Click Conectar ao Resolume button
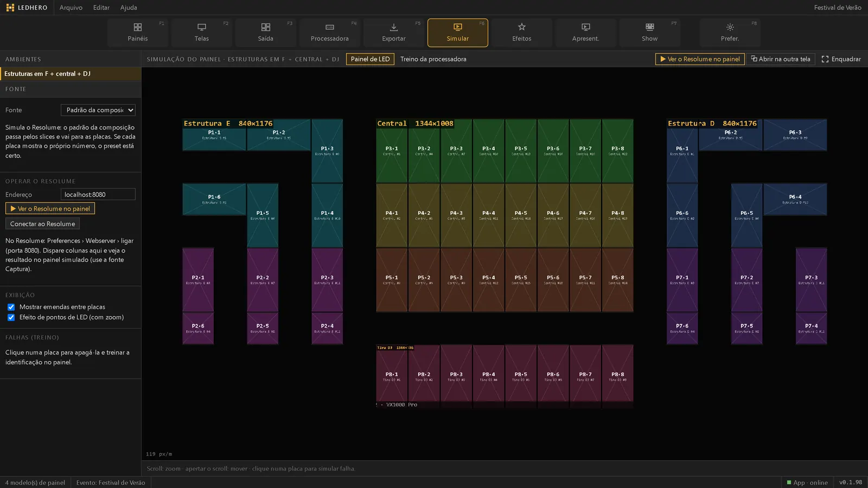Viewport: 868px width, 488px height. coord(42,224)
